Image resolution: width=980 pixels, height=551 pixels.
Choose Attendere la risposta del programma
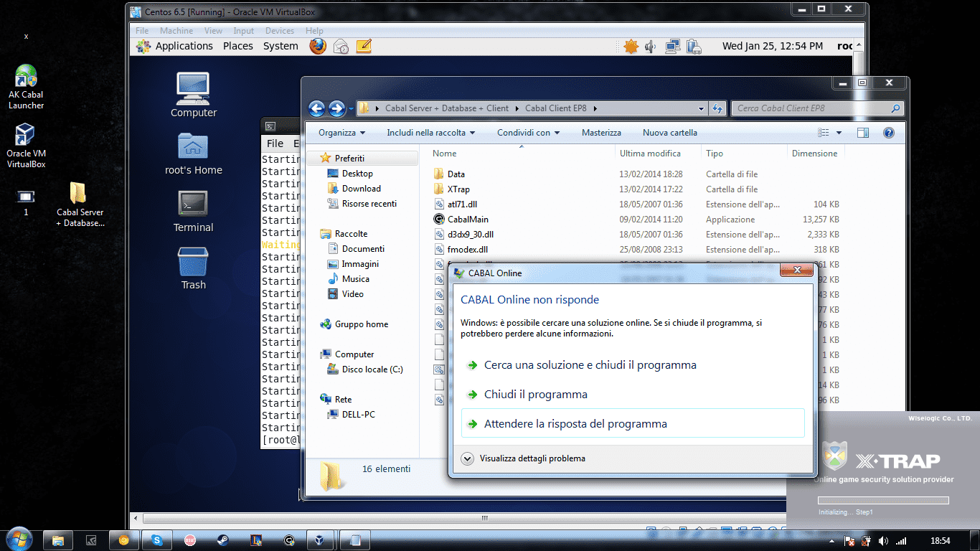633,424
